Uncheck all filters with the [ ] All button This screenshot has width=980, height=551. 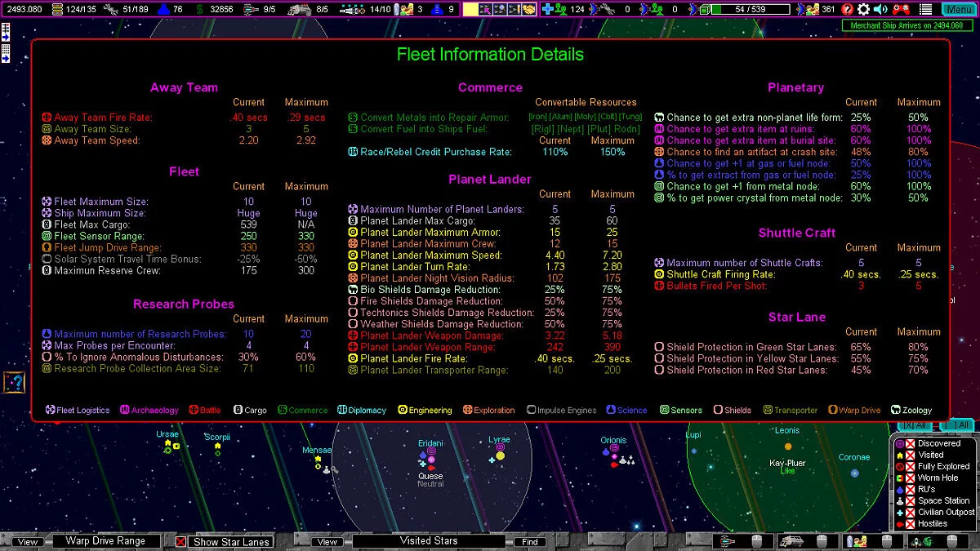click(956, 425)
